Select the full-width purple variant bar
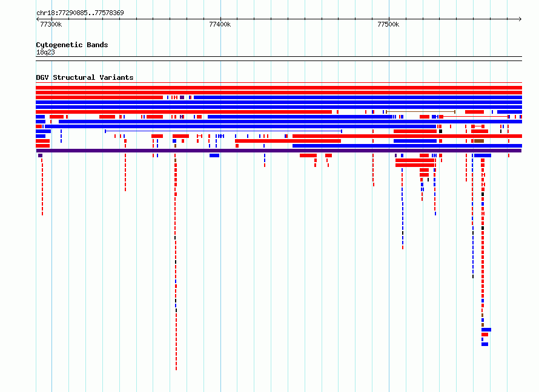The height and width of the screenshot is (392, 539). tap(279, 151)
